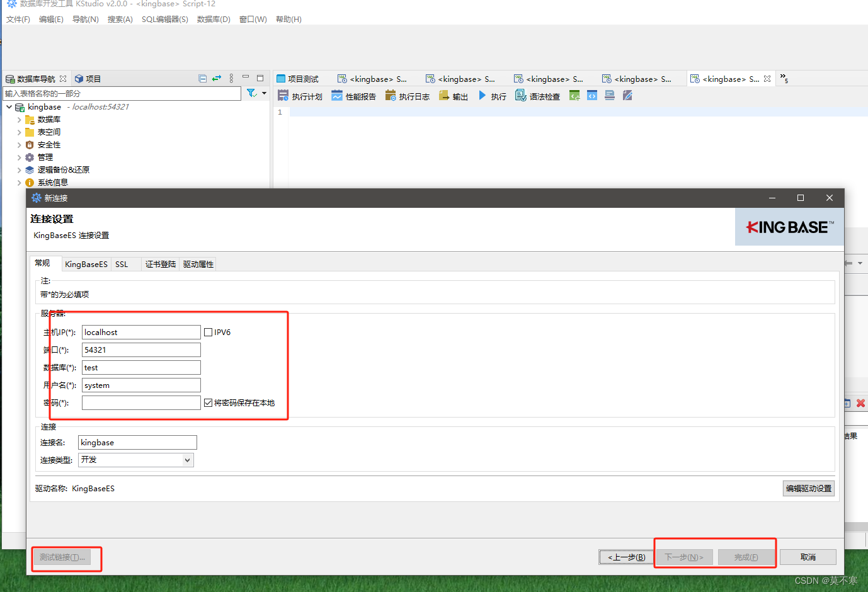Viewport: 868px width, 592px height.
Task: Minimize the 数据库导航 panel
Action: [246, 77]
